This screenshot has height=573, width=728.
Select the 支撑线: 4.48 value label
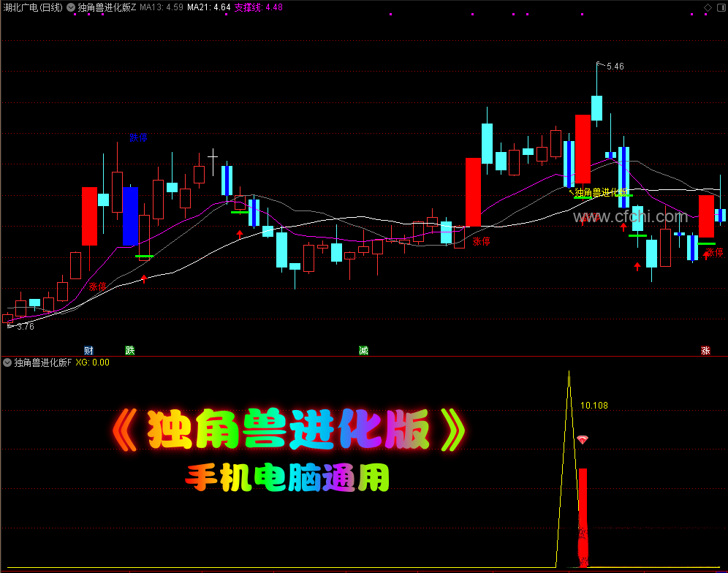point(258,7)
